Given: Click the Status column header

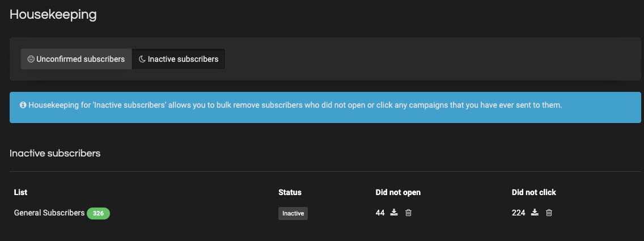Looking at the screenshot, I should point(290,192).
